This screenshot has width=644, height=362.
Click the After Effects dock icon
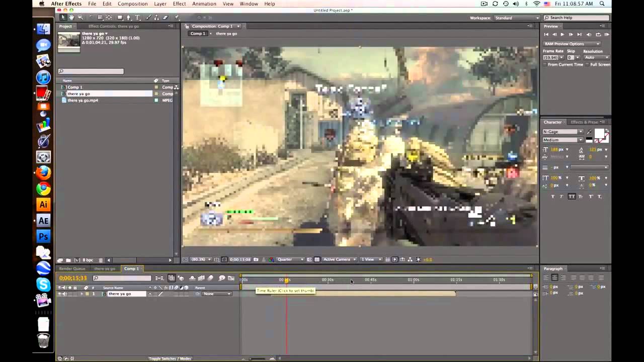click(x=43, y=221)
